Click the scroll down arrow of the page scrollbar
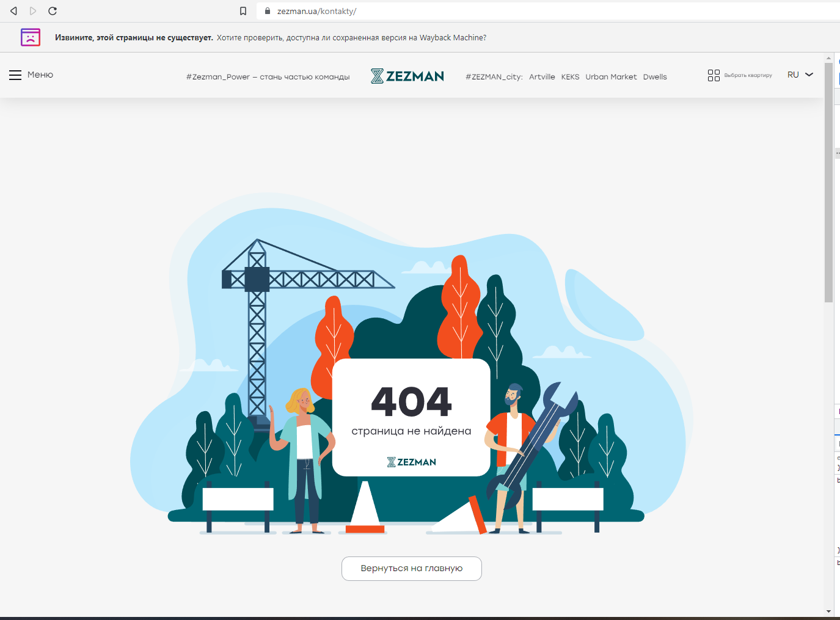 [828, 611]
